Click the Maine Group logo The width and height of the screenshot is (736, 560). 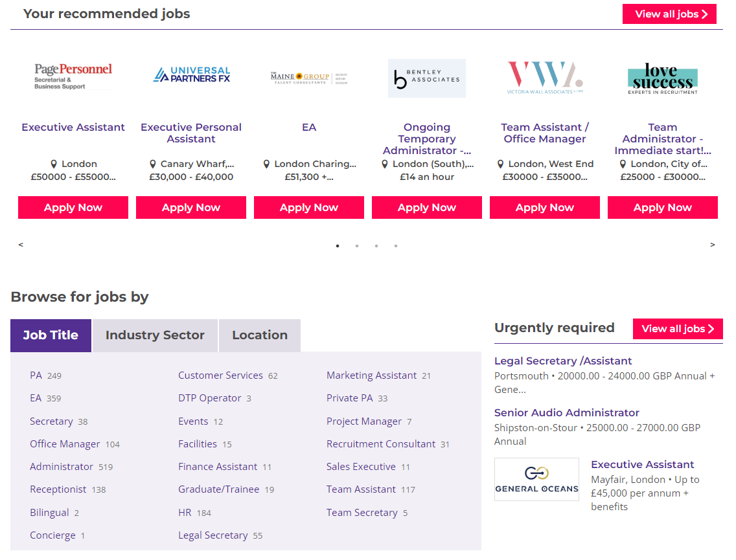[309, 78]
